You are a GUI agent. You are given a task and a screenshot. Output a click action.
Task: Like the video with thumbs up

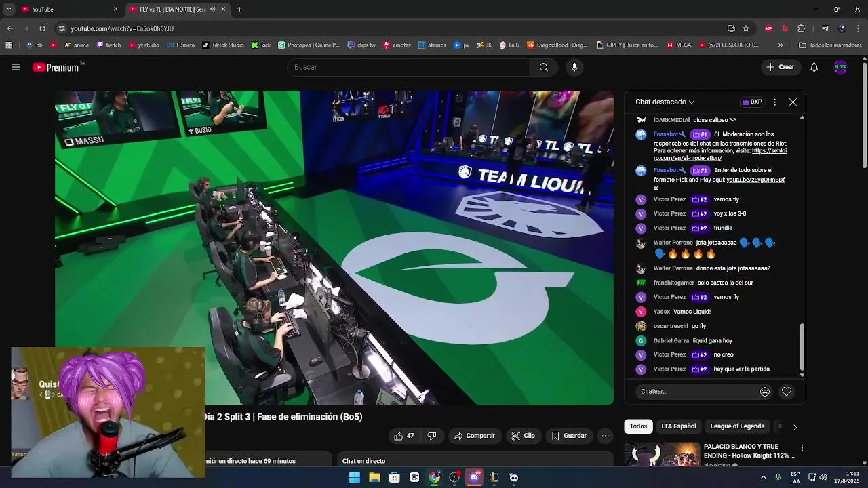point(404,436)
